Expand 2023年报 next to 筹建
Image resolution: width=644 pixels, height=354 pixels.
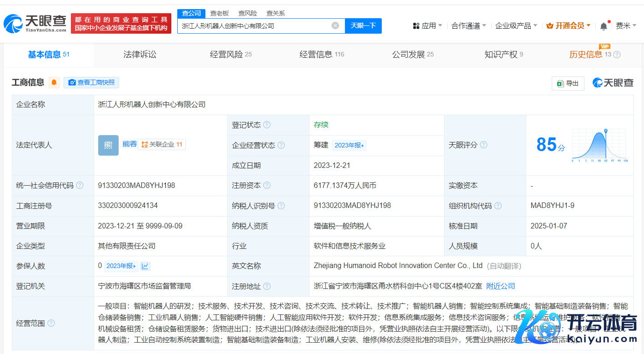(349, 145)
